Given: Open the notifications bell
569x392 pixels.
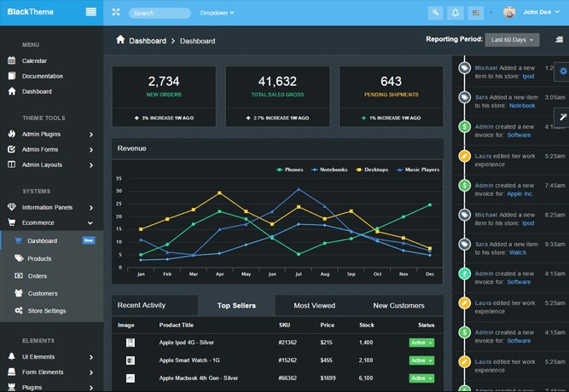Looking at the screenshot, I should tap(456, 13).
